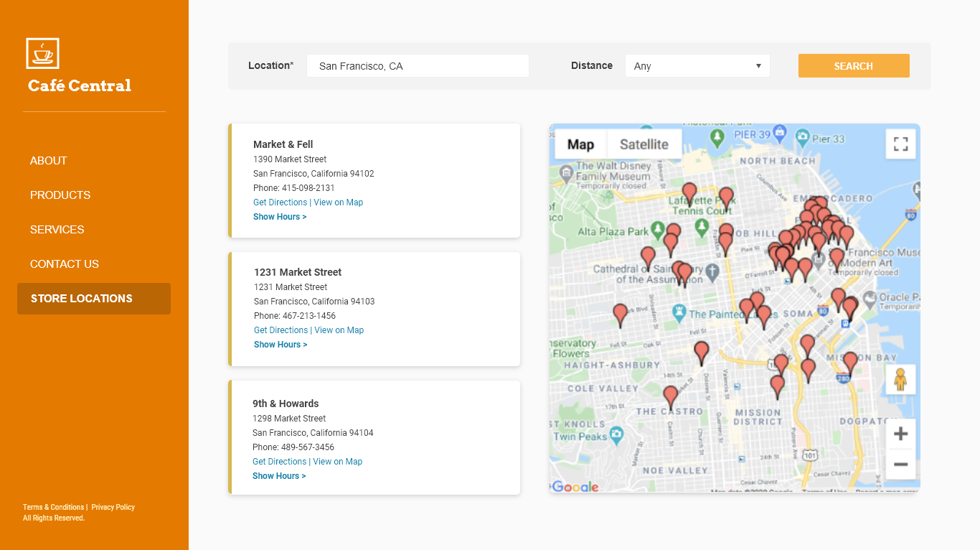Viewport: 980px width, 550px height.
Task: Navigate to Contact Us
Action: pyautogui.click(x=65, y=264)
